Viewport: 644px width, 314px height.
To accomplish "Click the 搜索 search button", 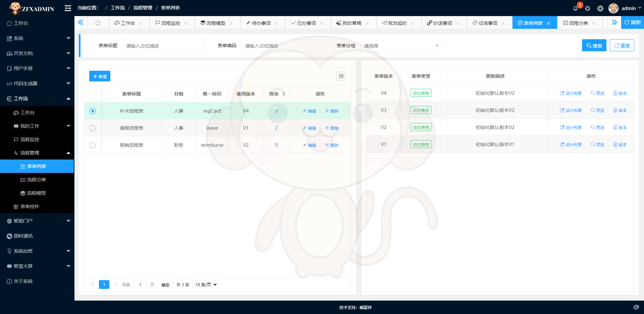I will pyautogui.click(x=594, y=46).
